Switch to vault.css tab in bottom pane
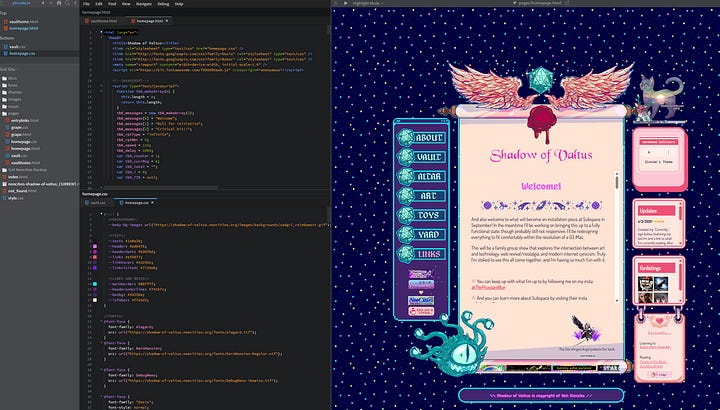The image size is (720, 410). 98,202
